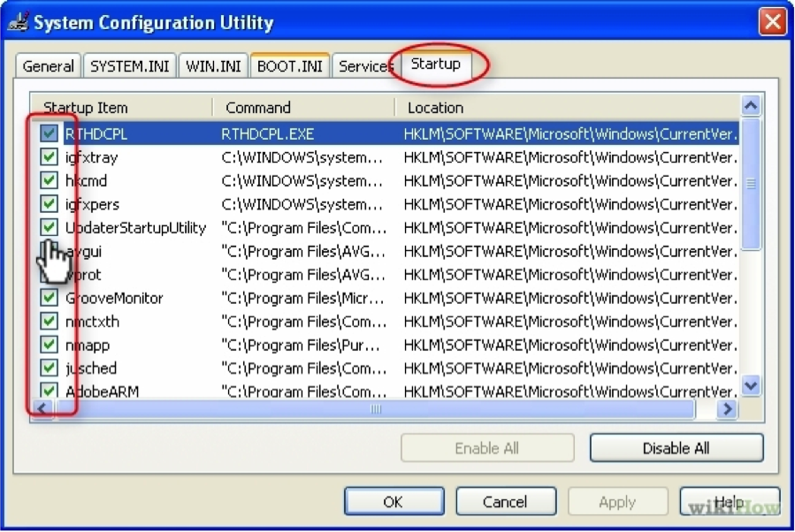795x532 pixels.
Task: Toggle the igfxpers checkbox
Action: pos(49,203)
